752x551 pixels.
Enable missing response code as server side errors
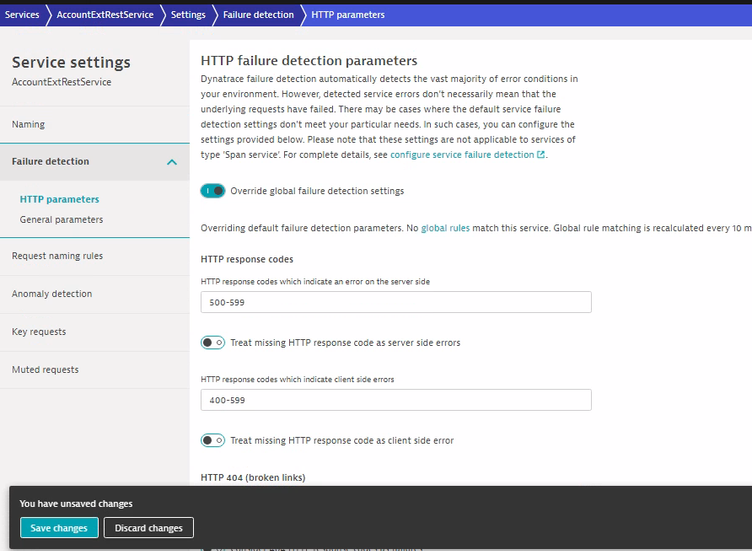[x=212, y=343]
